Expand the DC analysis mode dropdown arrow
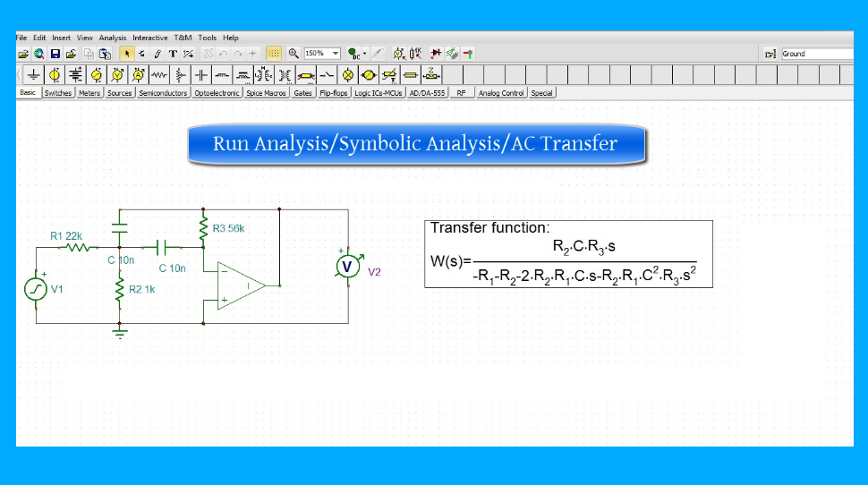Image resolution: width=868 pixels, height=485 pixels. pos(365,54)
